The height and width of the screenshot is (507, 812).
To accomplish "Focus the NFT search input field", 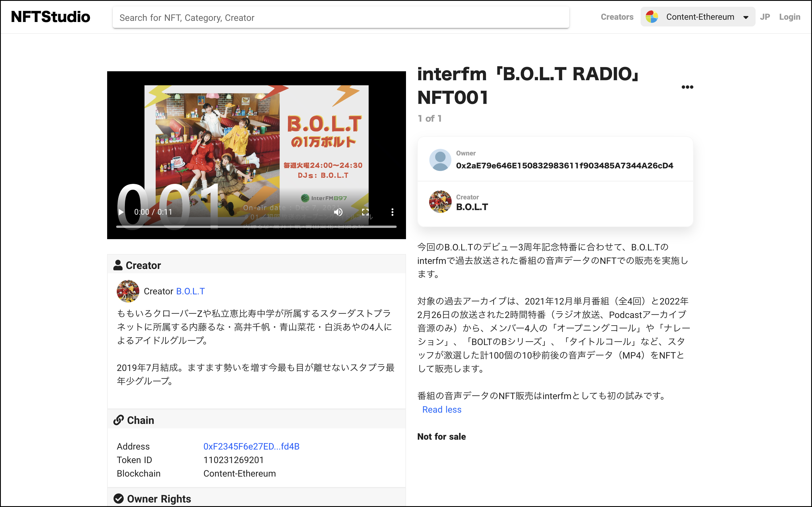I will (341, 17).
